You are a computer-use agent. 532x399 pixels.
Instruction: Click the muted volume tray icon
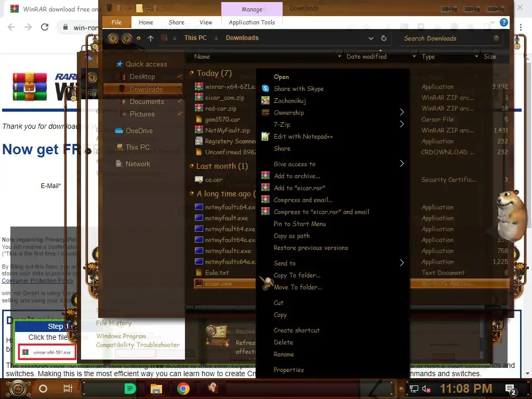[x=426, y=389]
